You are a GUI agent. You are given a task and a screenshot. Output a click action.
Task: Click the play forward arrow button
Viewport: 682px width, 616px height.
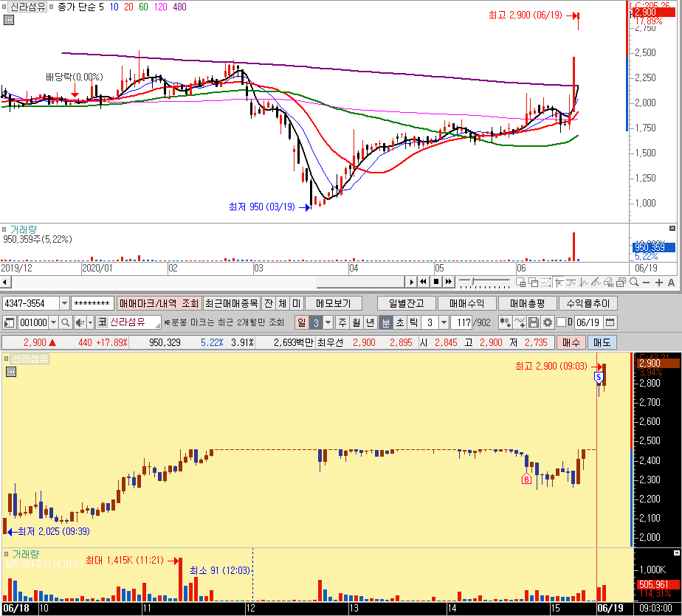pyautogui.click(x=411, y=282)
